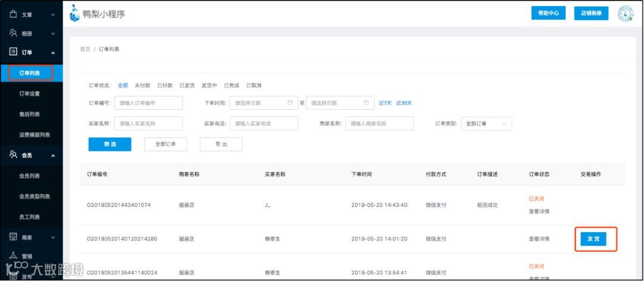The width and height of the screenshot is (644, 281).
Task: Click the blue 筛选 button
Action: pyautogui.click(x=110, y=144)
